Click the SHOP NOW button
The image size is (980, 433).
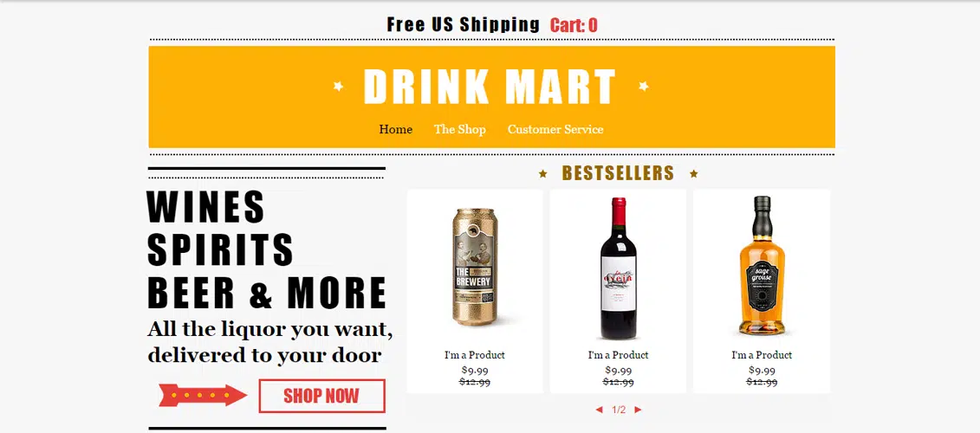321,396
